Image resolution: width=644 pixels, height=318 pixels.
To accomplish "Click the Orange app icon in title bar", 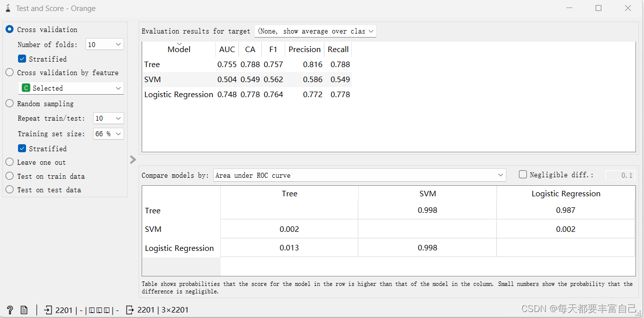I will [8, 8].
